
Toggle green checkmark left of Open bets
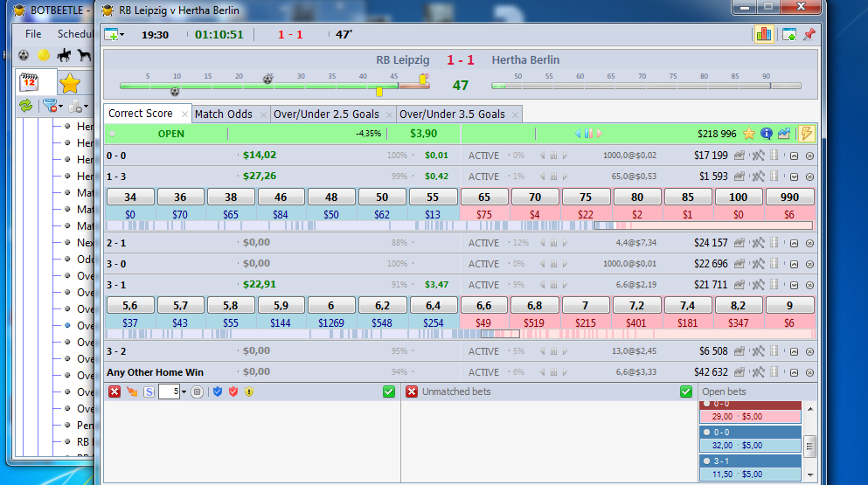coord(686,391)
